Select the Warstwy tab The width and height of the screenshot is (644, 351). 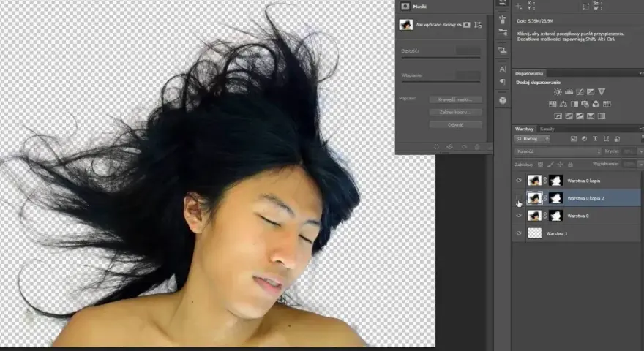(525, 129)
